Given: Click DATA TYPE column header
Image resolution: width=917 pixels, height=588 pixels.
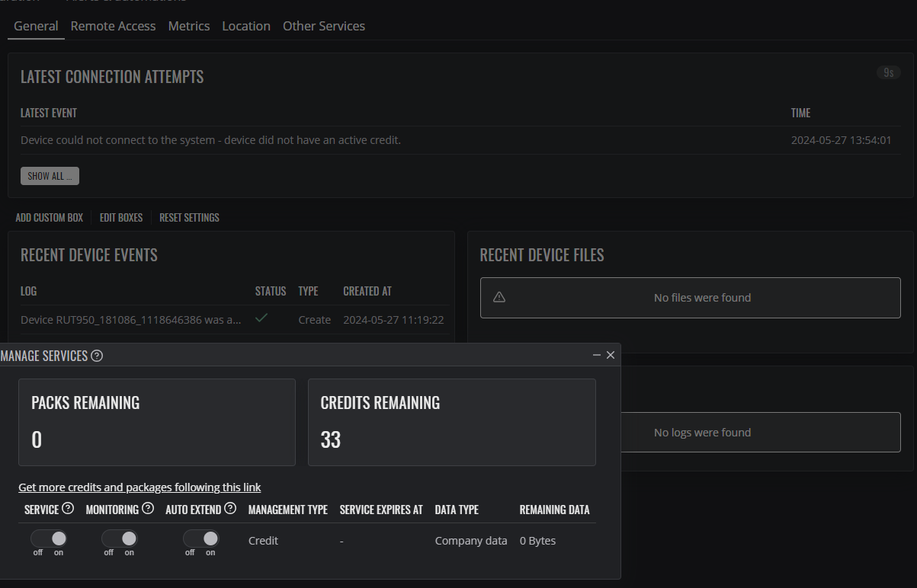Looking at the screenshot, I should (x=457, y=510).
